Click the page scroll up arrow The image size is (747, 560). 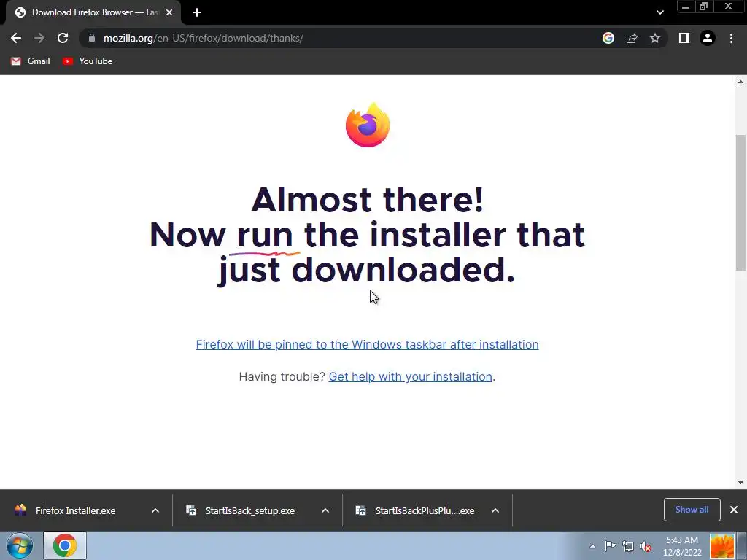(x=741, y=82)
